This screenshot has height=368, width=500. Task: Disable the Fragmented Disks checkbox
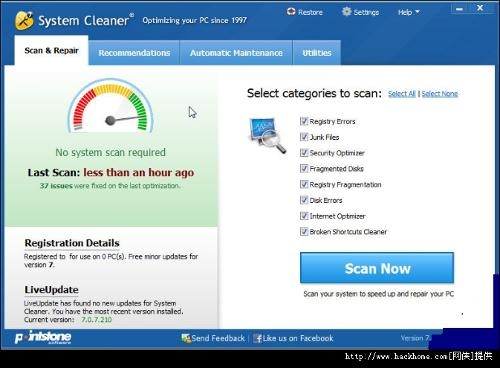tap(304, 168)
